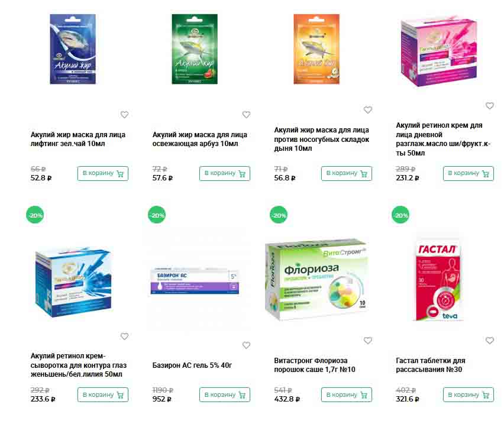This screenshot has width=504, height=424.
Task: Add Флориоза powder sachets to cart
Action: (347, 395)
